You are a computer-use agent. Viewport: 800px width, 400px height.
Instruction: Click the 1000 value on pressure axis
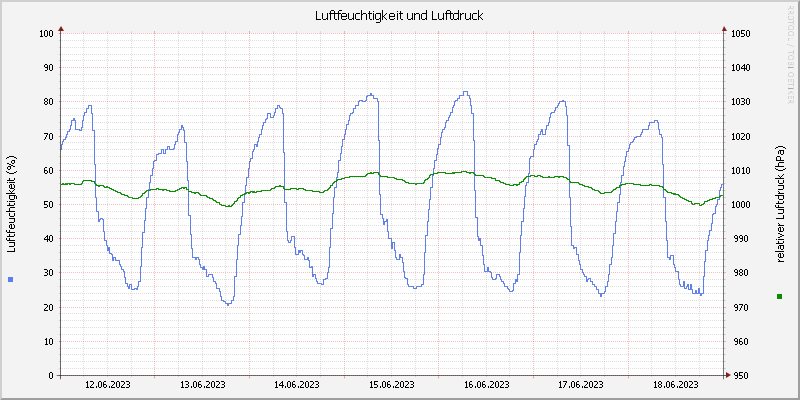pyautogui.click(x=740, y=205)
